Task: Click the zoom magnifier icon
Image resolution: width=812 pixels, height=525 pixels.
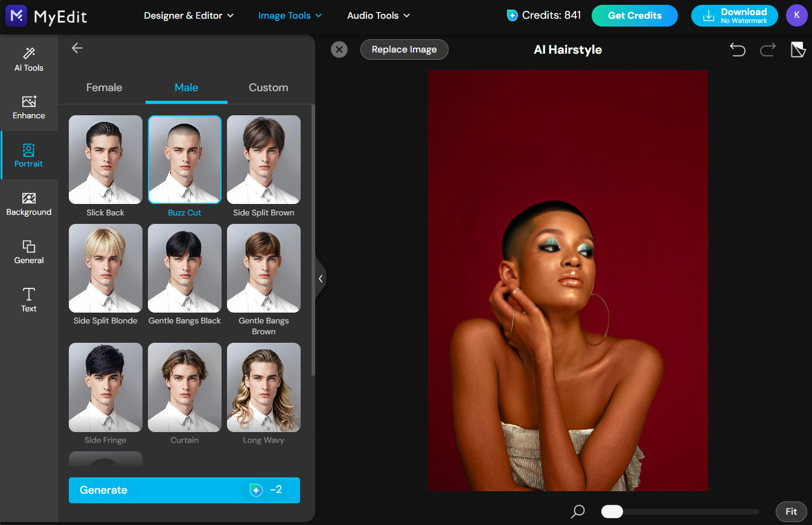Action: 577,511
